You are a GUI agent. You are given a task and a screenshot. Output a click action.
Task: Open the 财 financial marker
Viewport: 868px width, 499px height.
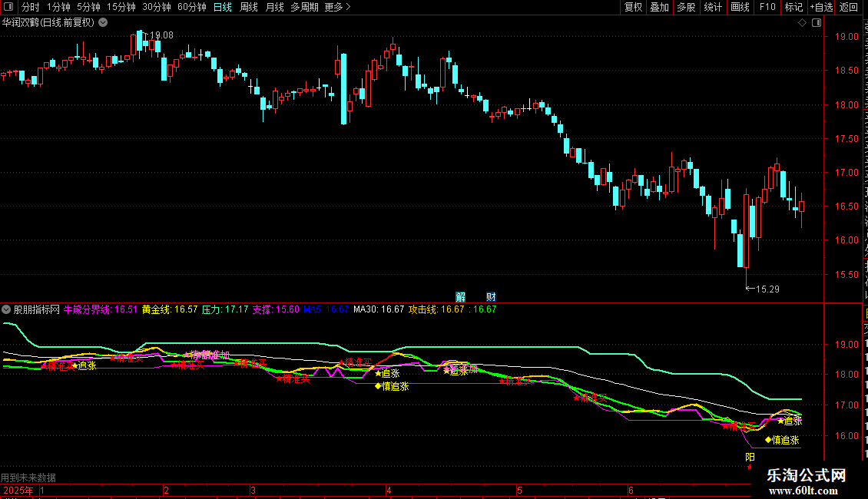tap(491, 297)
